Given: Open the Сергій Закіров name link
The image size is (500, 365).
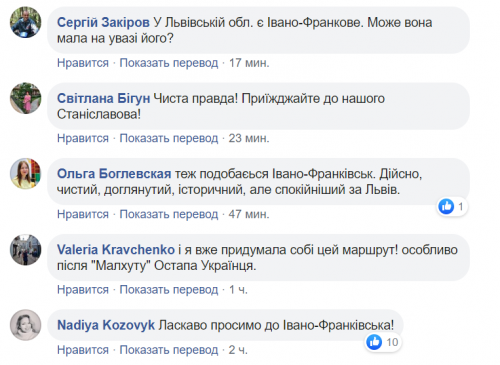Looking at the screenshot, I should pyautogui.click(x=103, y=23).
